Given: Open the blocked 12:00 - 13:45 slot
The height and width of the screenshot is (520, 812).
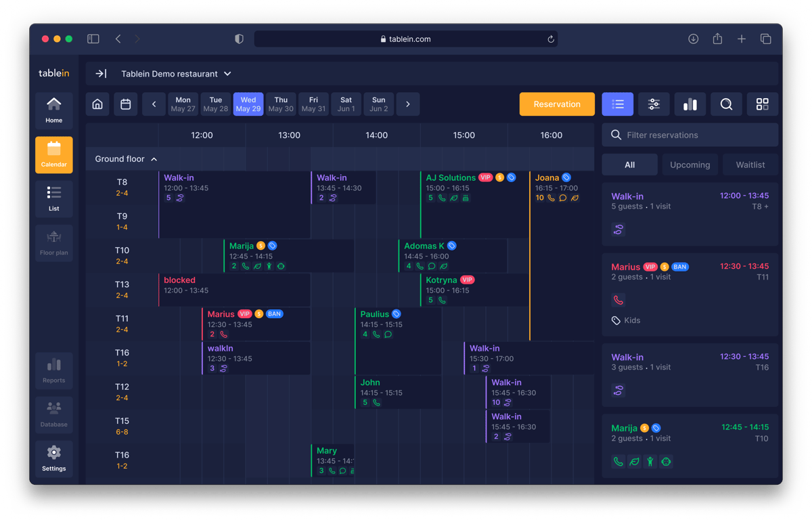Looking at the screenshot, I should (234, 290).
